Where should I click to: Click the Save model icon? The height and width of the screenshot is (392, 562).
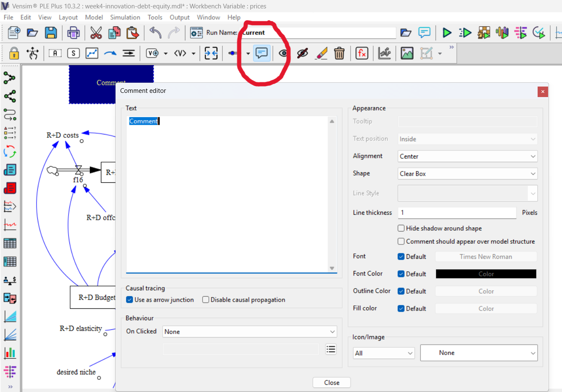(51, 33)
